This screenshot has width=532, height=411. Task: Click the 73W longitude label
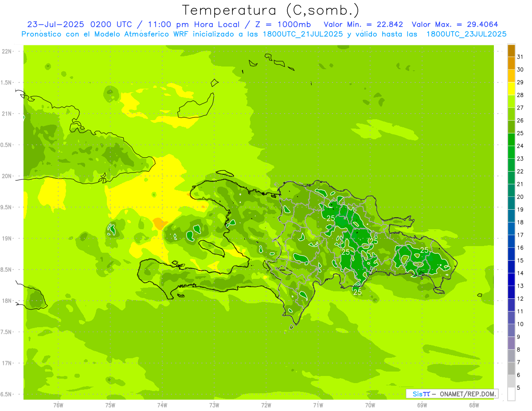tap(214, 405)
